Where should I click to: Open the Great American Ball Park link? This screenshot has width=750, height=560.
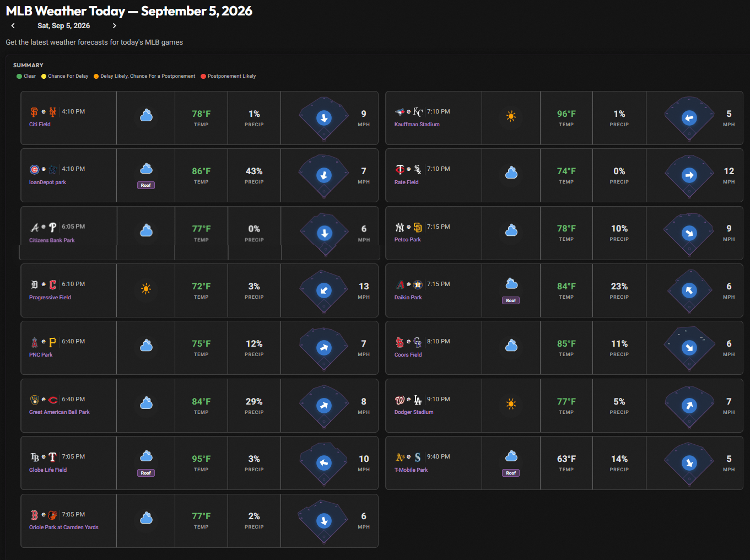(60, 412)
